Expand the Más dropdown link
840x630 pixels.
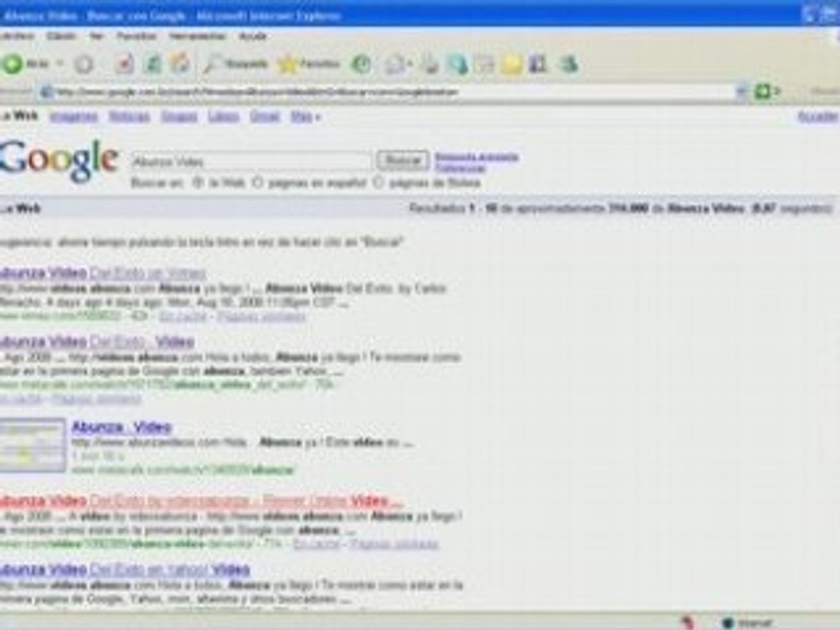click(305, 116)
